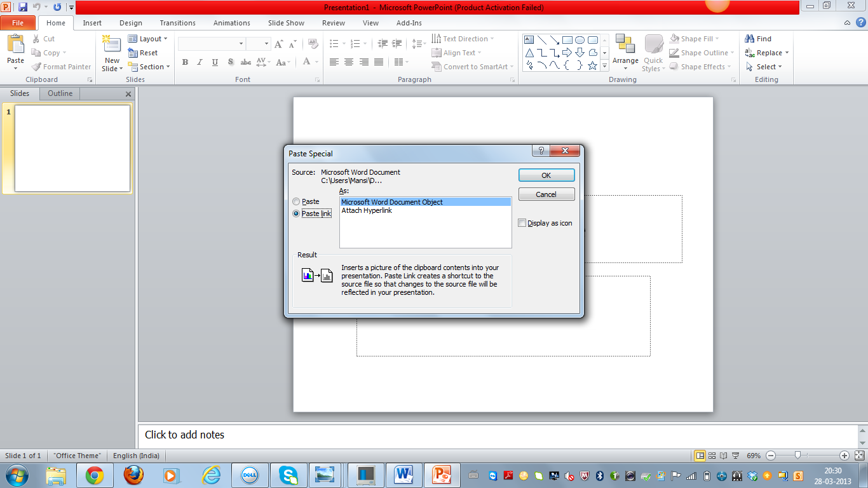Click Decrease Font Size icon

292,44
